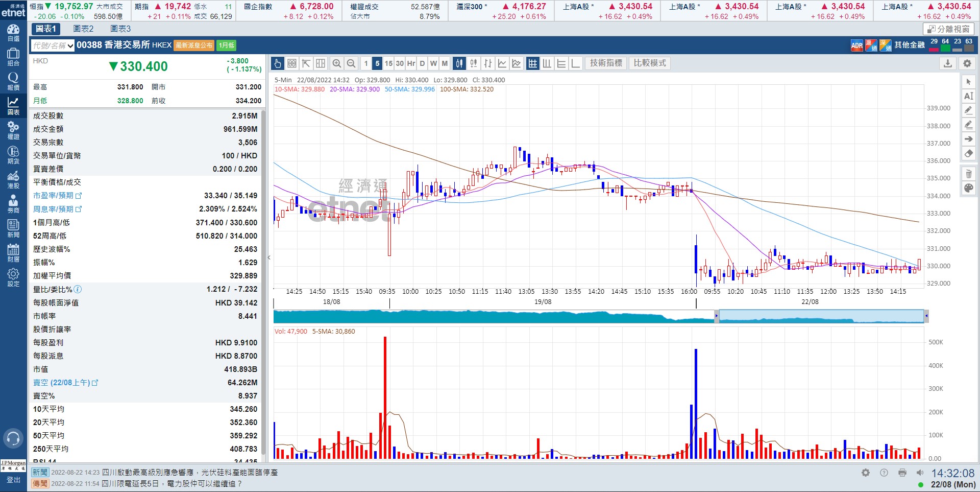Image resolution: width=980 pixels, height=492 pixels.
Task: Open the color palette tool
Action: click(x=968, y=189)
